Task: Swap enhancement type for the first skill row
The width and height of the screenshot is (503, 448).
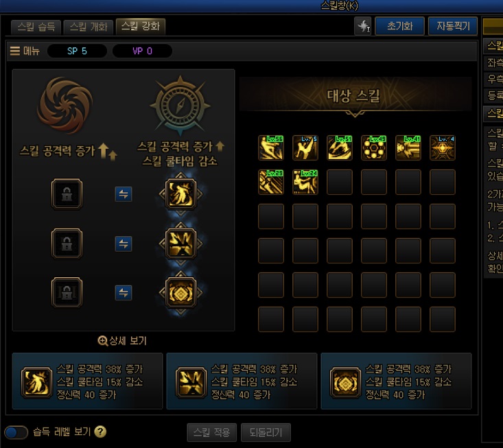Action: [x=124, y=194]
